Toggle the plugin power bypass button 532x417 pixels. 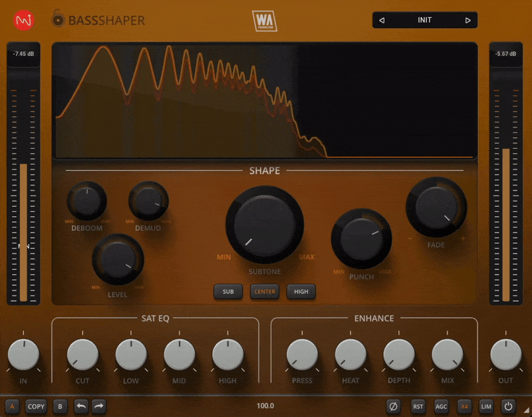tap(508, 406)
